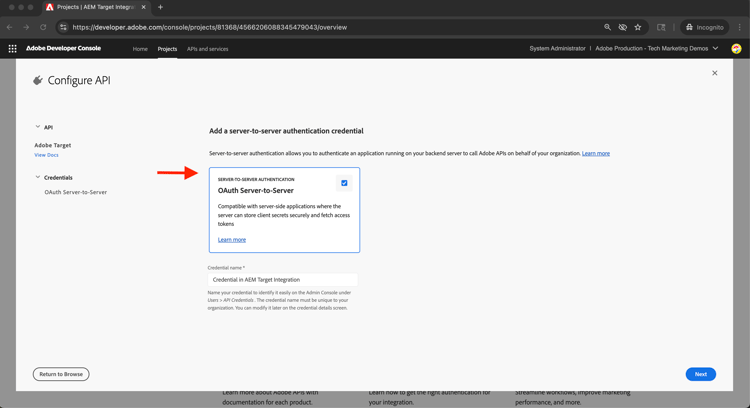Bookmark the page with the star icon
The width and height of the screenshot is (750, 408).
[x=638, y=27]
